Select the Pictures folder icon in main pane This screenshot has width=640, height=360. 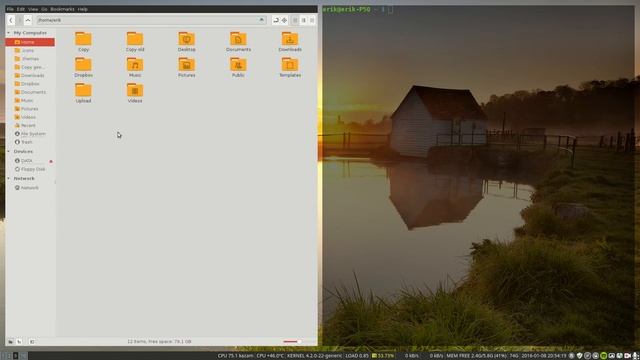[187, 65]
